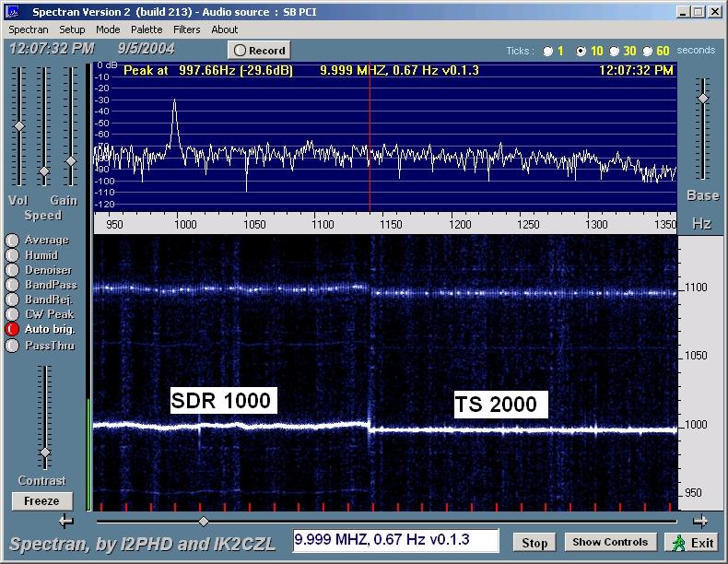
Task: Click the Record button
Action: (x=259, y=51)
